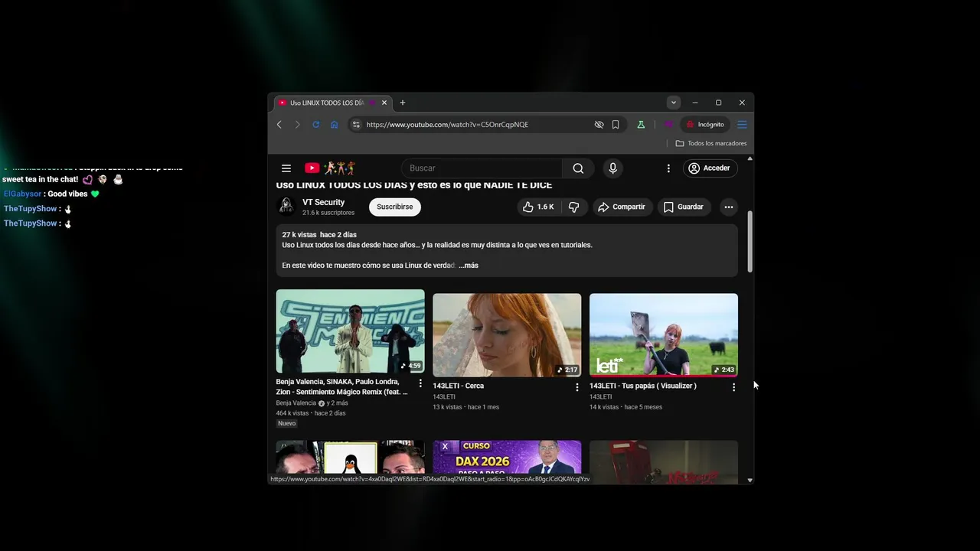
Task: Open the Benja Valencia channel link
Action: pyautogui.click(x=296, y=403)
